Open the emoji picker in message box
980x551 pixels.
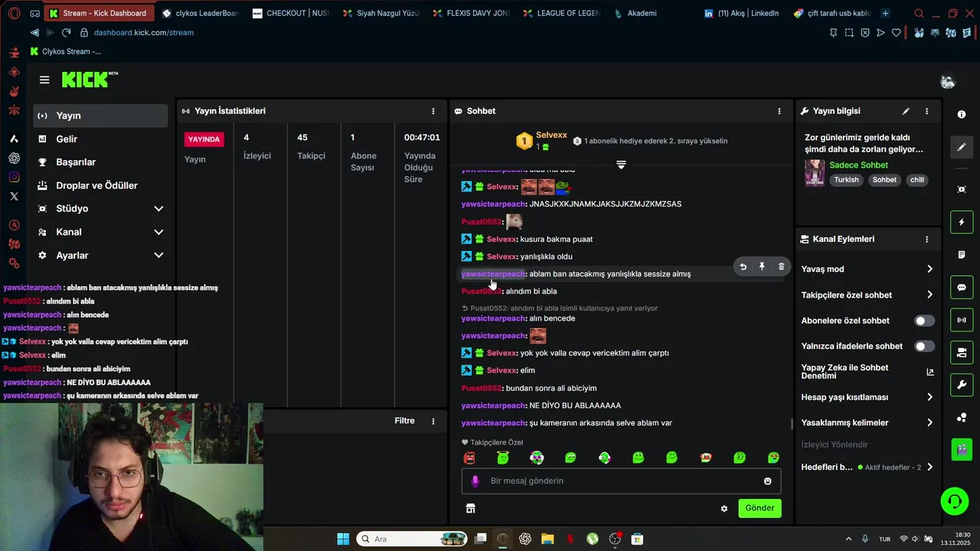[767, 481]
